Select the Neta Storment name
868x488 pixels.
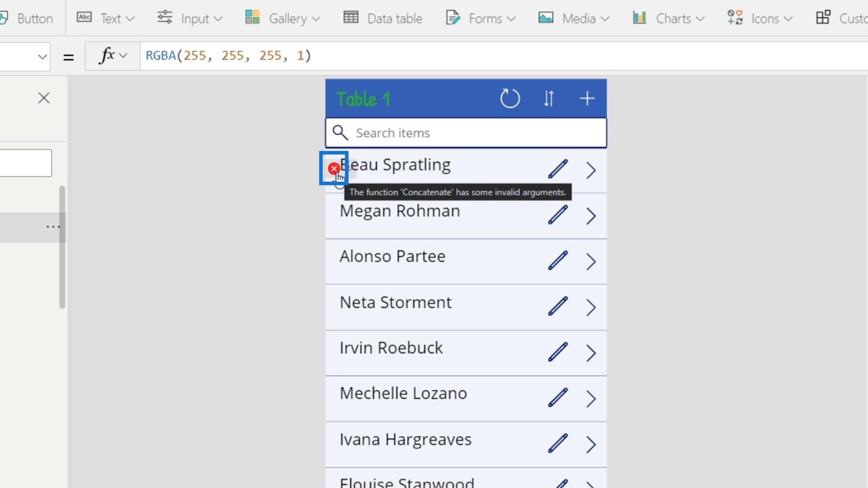tap(396, 303)
